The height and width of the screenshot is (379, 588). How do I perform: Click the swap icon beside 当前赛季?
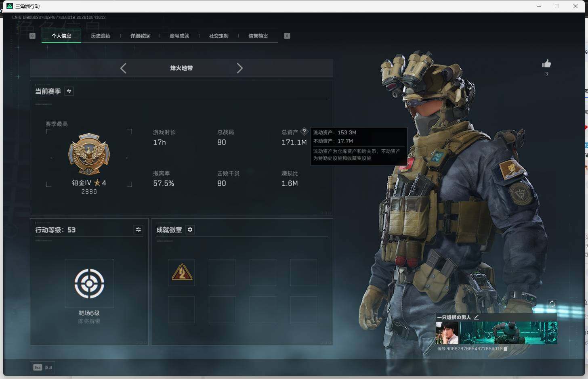[69, 91]
